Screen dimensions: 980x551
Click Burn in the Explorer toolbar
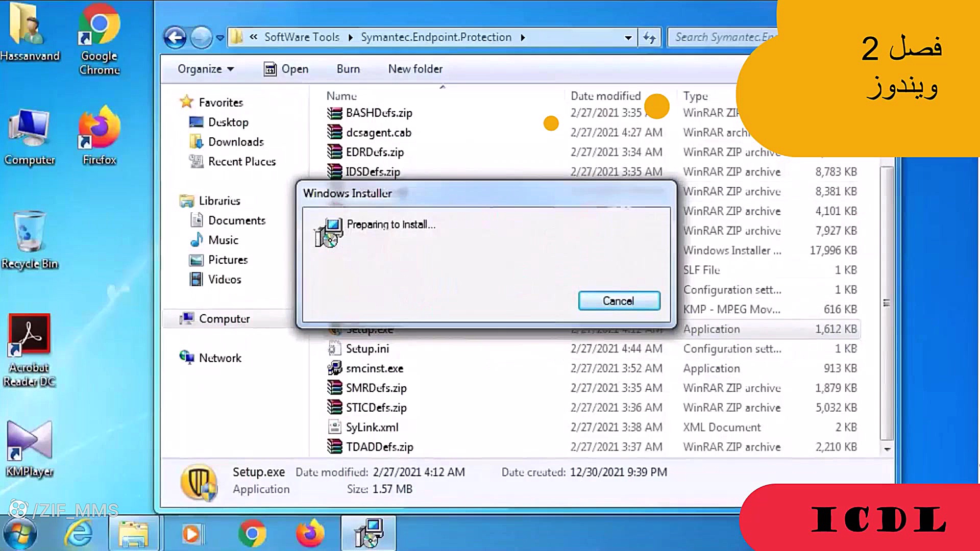tap(348, 69)
